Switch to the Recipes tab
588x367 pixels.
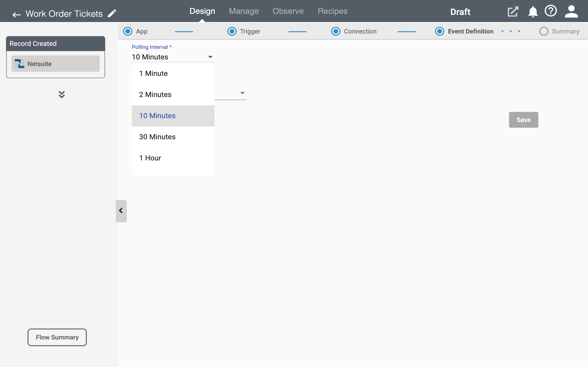coord(332,11)
